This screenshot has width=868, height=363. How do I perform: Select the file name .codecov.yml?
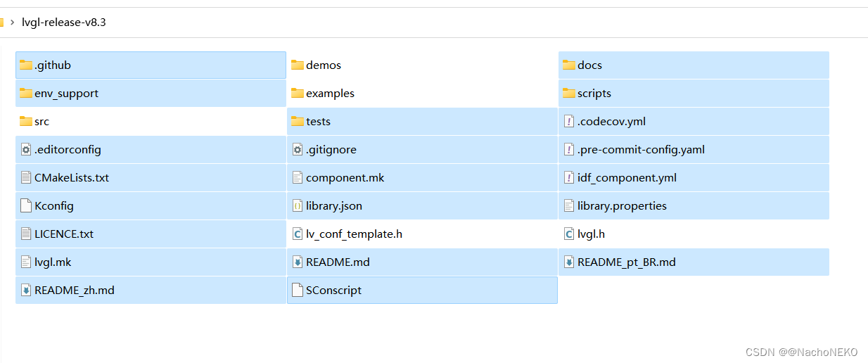(x=611, y=121)
